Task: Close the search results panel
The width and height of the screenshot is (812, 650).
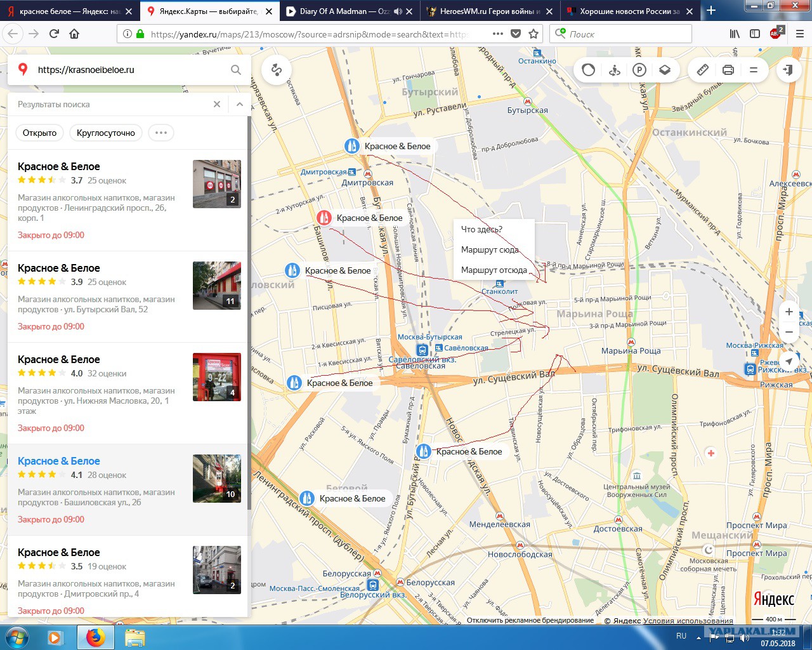Action: point(217,104)
